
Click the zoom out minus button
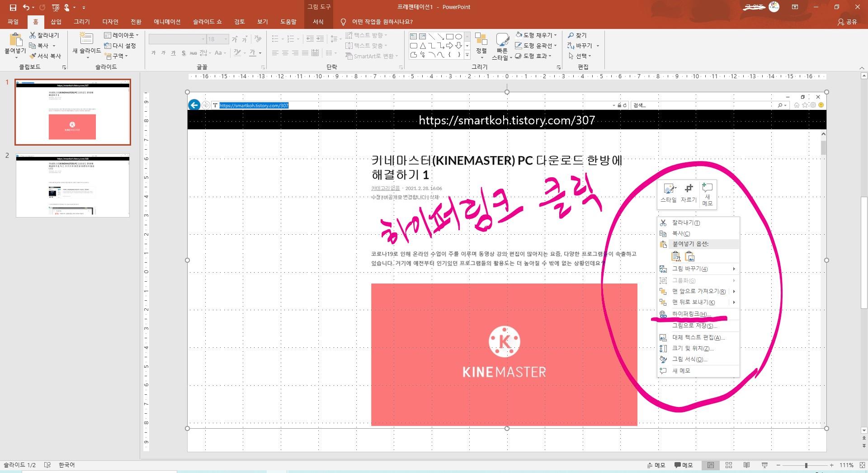click(778, 465)
